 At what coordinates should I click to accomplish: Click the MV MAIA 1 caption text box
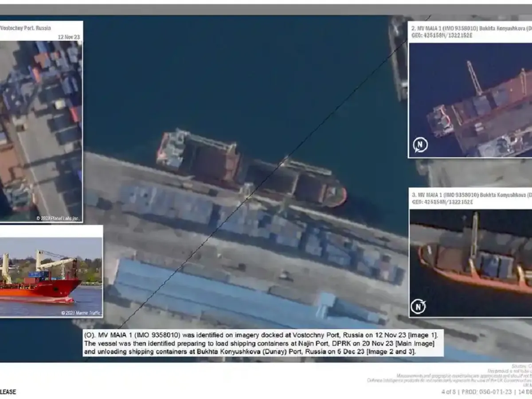[263, 343]
